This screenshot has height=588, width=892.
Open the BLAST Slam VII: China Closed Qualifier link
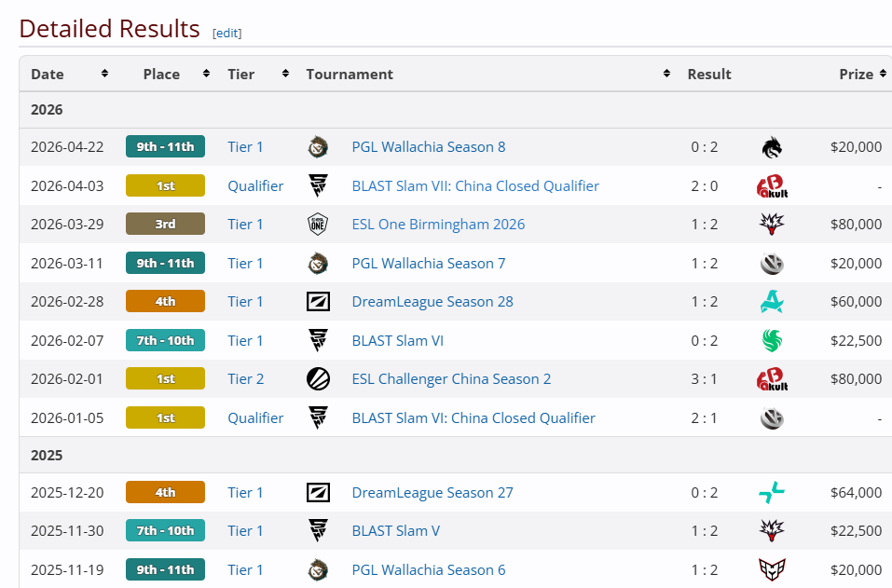click(475, 186)
